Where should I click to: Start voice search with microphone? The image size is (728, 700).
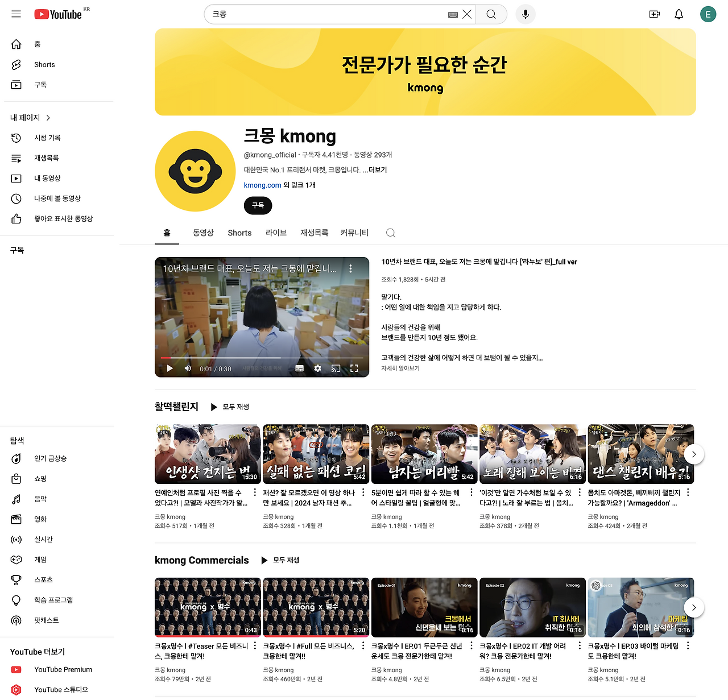[x=526, y=14]
